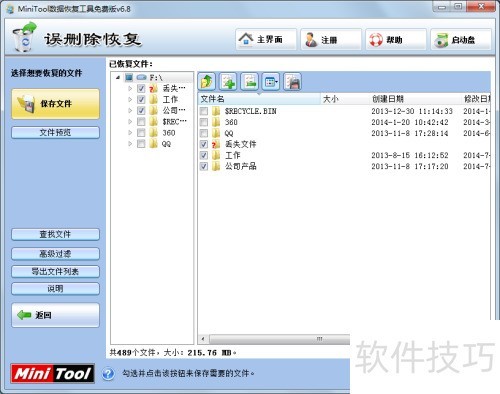Uncheck 丢失… checkbox in the tree
The width and height of the screenshot is (500, 394).
tap(141, 88)
